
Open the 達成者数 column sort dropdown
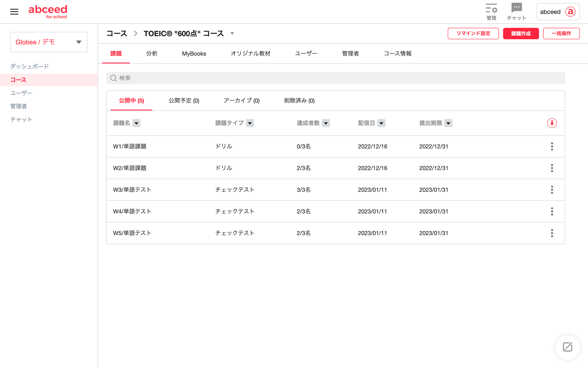click(x=326, y=123)
